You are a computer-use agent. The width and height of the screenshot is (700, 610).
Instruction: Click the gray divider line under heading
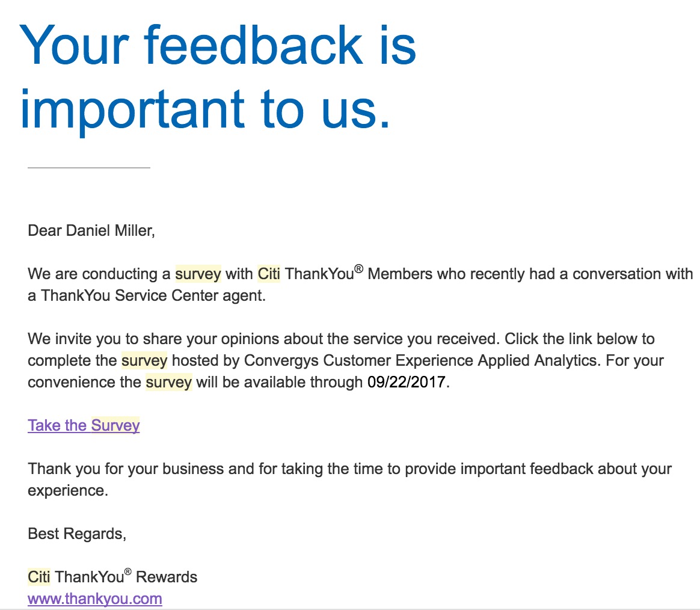point(88,168)
